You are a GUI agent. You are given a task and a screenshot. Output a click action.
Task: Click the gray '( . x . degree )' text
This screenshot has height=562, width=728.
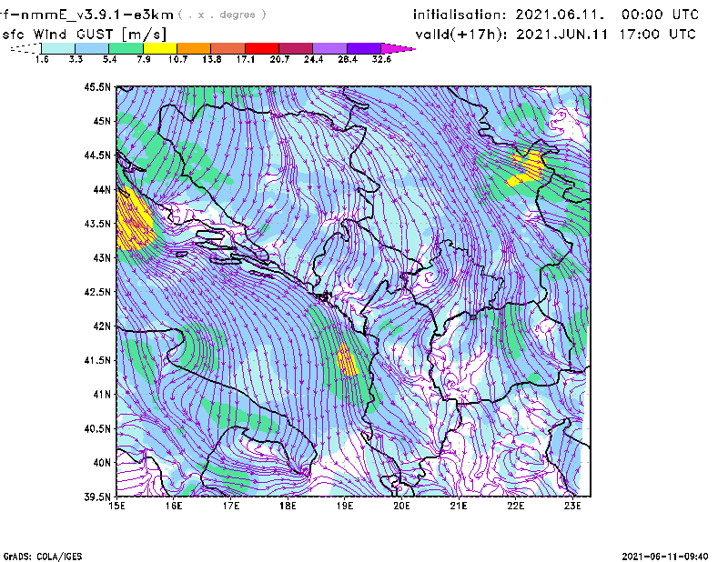[x=222, y=15]
